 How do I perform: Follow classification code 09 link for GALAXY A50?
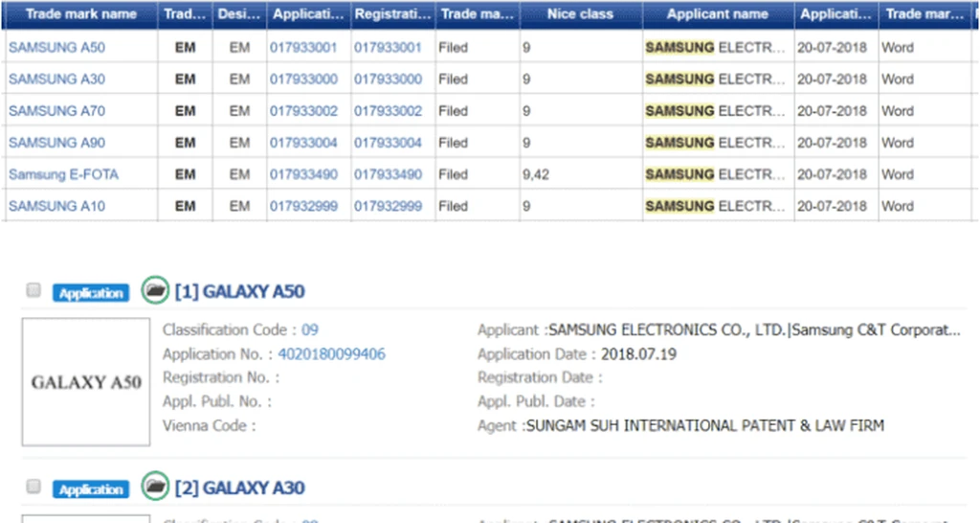[x=310, y=330]
